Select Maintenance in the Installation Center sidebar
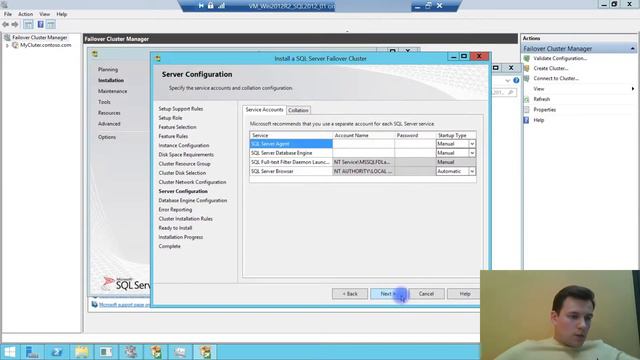The width and height of the screenshot is (640, 360). (x=112, y=91)
